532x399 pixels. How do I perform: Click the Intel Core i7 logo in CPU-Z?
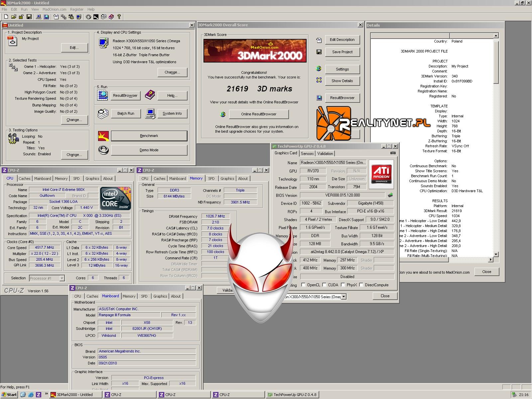click(x=115, y=198)
